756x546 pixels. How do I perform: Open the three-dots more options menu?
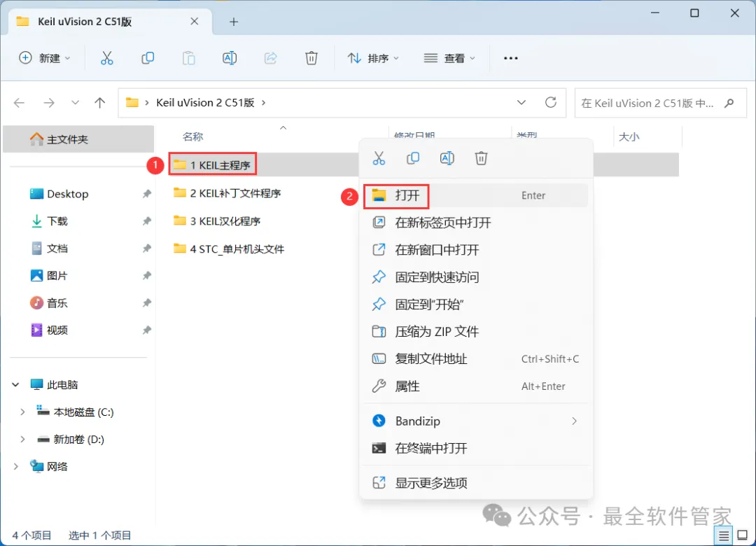(x=510, y=58)
